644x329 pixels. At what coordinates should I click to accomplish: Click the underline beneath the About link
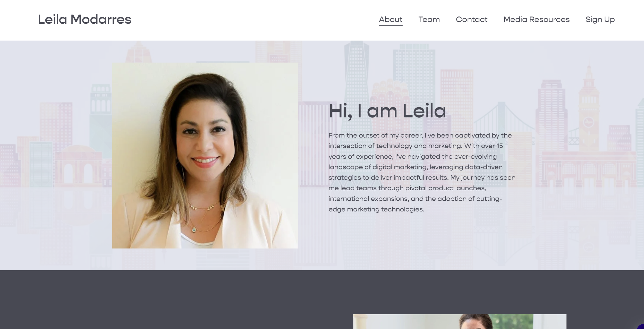coord(391,25)
